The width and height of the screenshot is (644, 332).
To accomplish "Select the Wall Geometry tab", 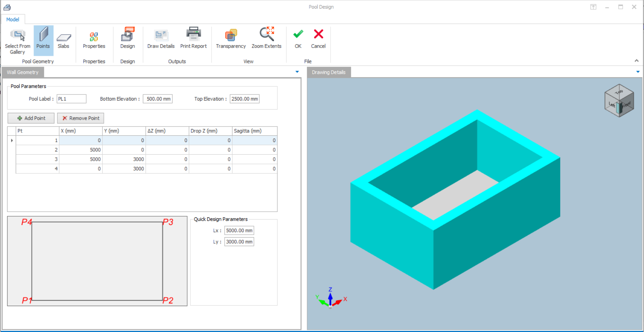I will click(23, 72).
